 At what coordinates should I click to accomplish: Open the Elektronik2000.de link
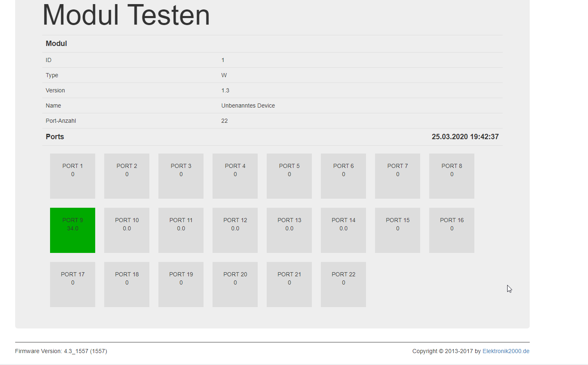[506, 351]
